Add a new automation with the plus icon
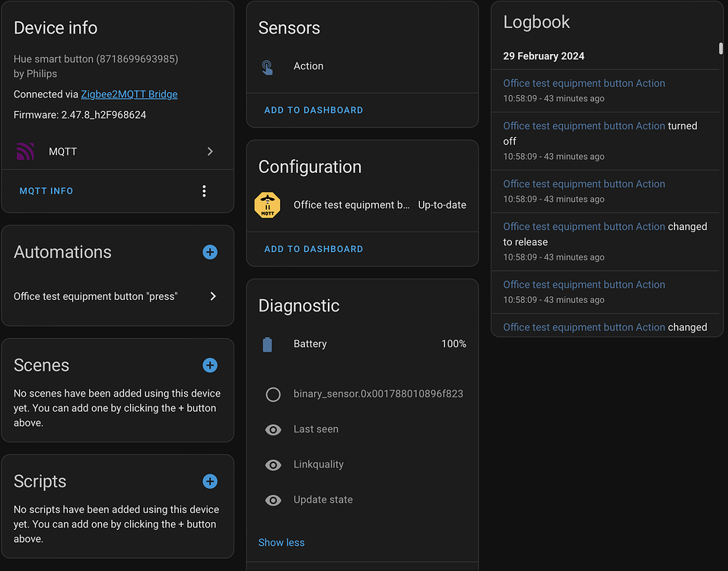The width and height of the screenshot is (728, 571). (210, 252)
